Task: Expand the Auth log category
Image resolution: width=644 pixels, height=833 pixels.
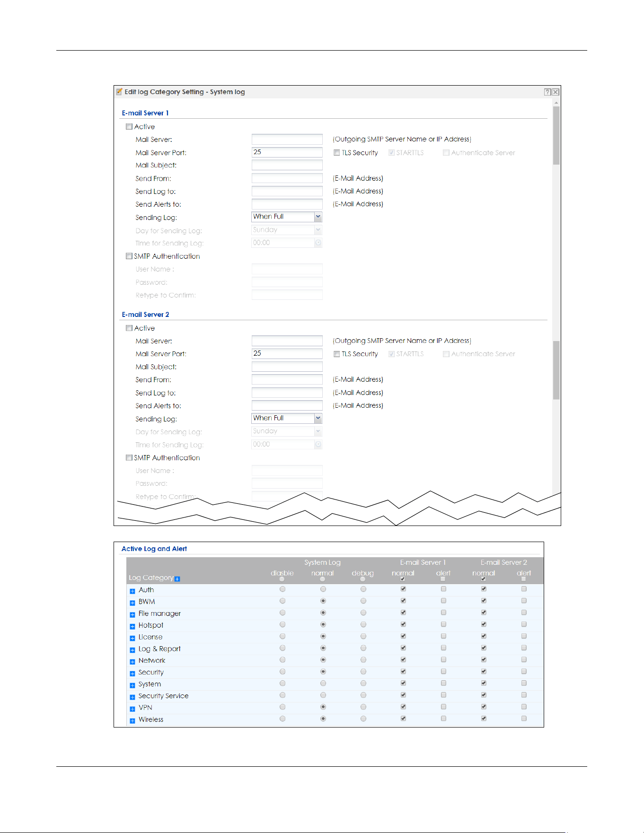Action: pos(132,591)
